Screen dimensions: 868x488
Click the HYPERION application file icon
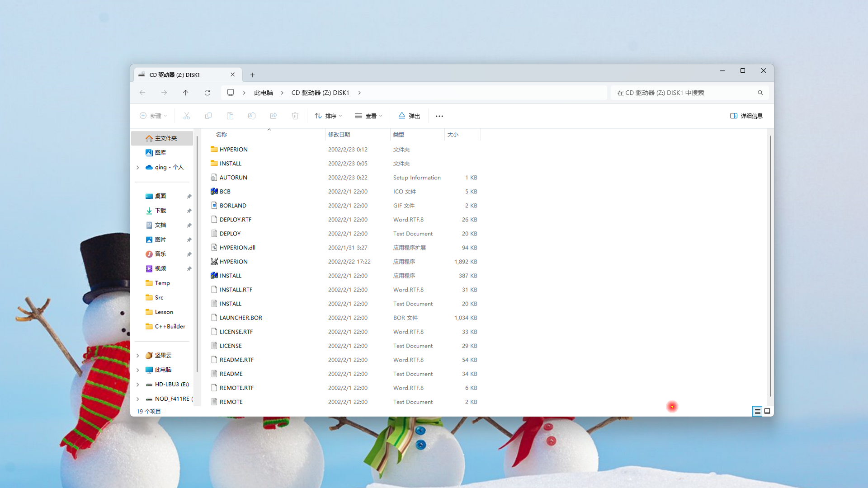click(x=214, y=262)
